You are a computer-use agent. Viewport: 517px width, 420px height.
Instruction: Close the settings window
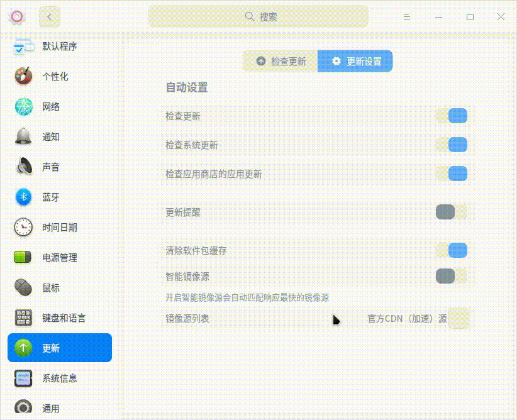501,17
